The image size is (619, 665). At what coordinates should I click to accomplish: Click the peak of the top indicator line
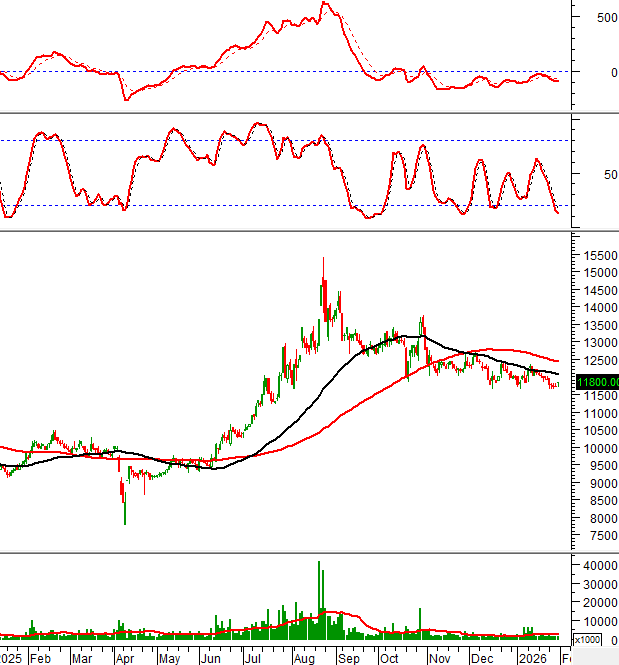coord(324,4)
